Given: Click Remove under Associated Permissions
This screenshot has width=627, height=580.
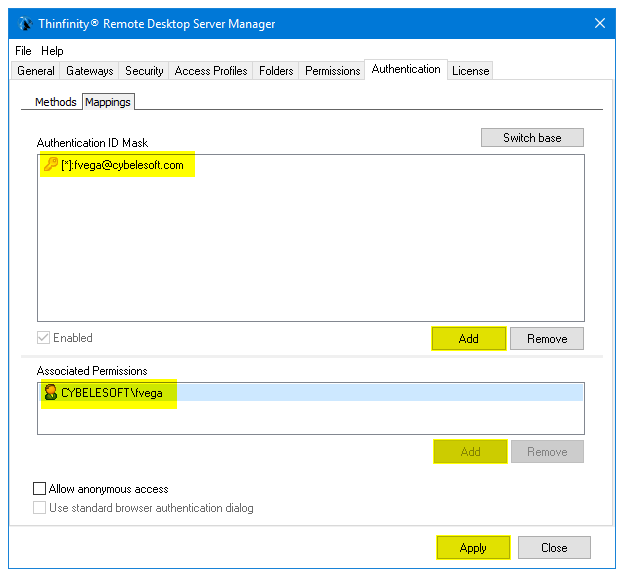Looking at the screenshot, I should point(547,452).
